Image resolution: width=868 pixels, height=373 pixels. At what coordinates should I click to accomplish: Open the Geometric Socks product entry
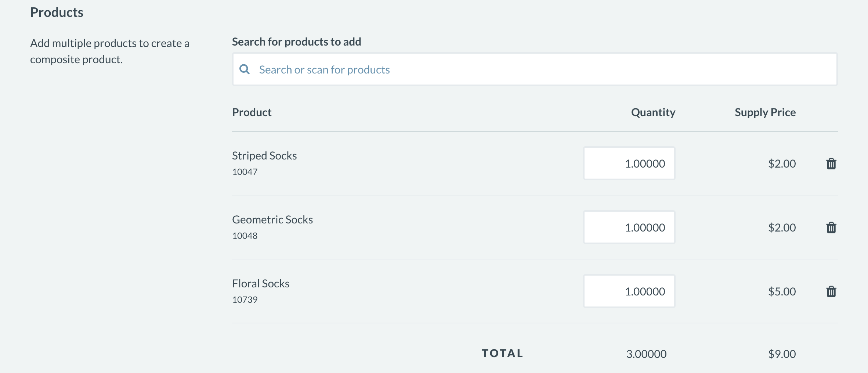(272, 219)
